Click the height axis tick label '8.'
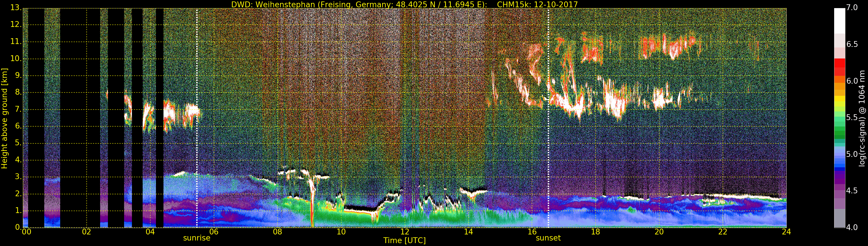The height and width of the screenshot is (246, 868). click(x=18, y=92)
